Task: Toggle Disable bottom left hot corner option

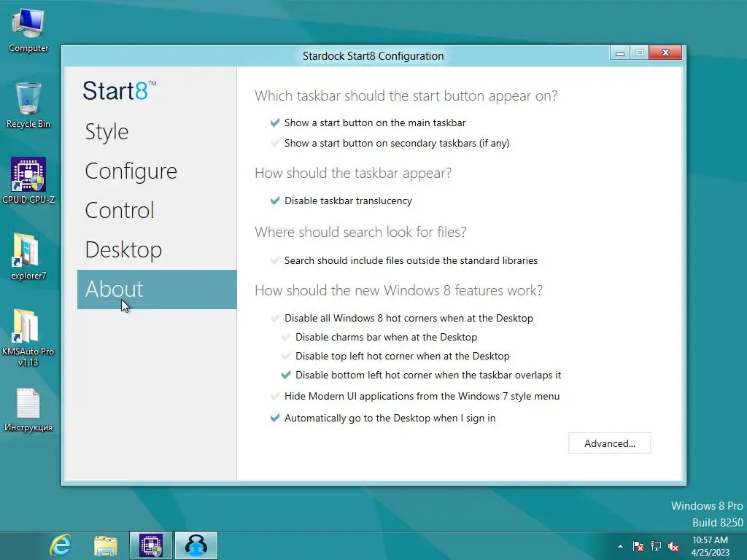Action: (421, 376)
